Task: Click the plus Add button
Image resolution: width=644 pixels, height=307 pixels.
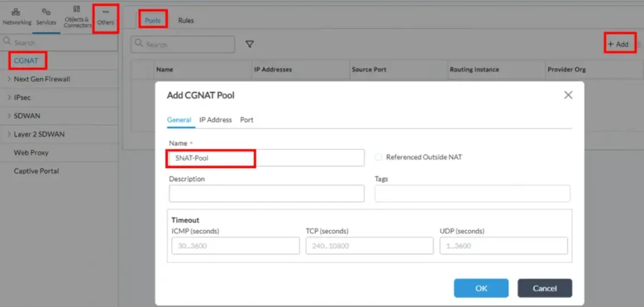Action: [618, 44]
